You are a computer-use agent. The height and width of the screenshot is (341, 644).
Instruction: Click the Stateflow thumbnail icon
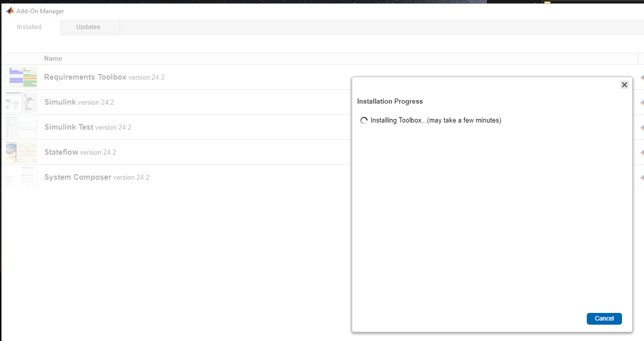pyautogui.click(x=21, y=152)
